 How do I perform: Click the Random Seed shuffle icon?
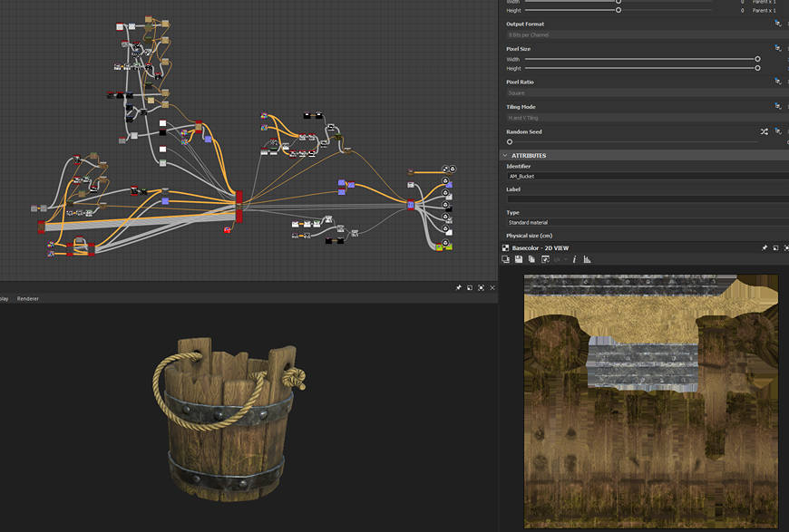coord(765,131)
